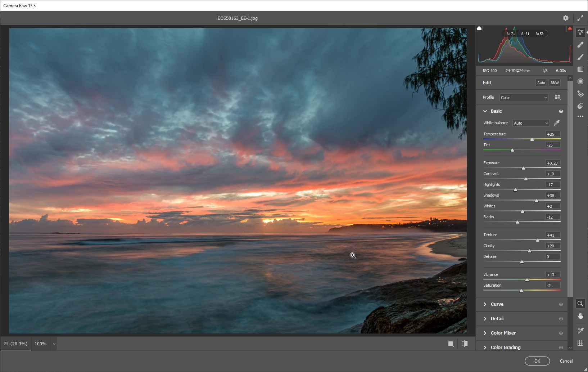
Task: Cycle before/after view split icon
Action: pyautogui.click(x=465, y=344)
